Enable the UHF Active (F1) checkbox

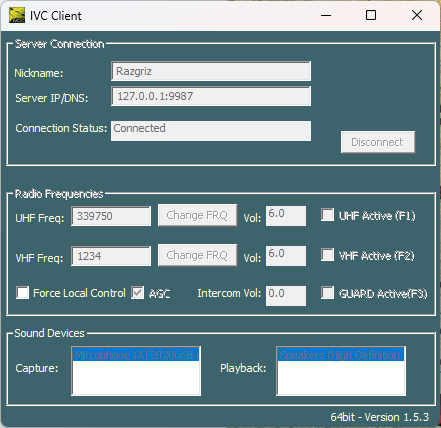click(327, 215)
